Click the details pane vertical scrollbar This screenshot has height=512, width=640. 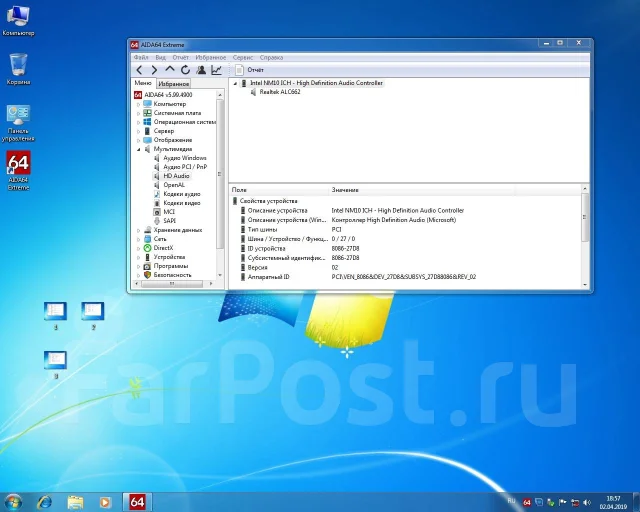585,237
